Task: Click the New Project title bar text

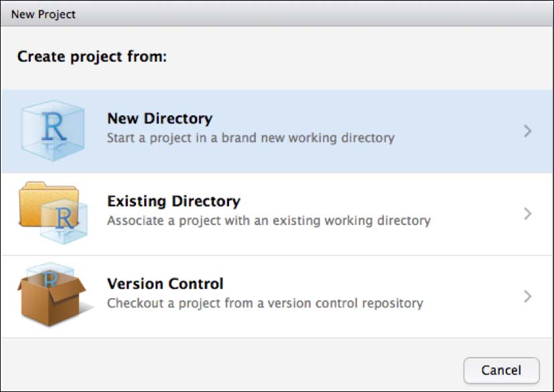Action: point(43,15)
